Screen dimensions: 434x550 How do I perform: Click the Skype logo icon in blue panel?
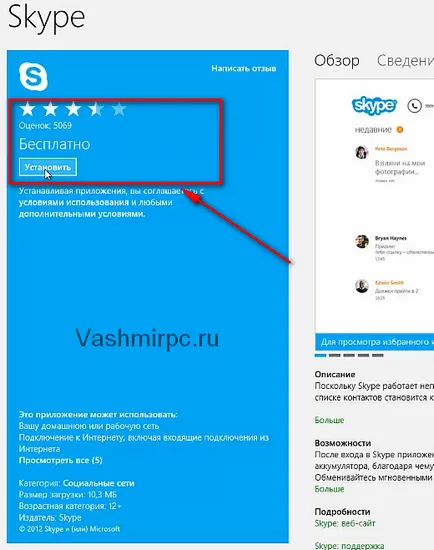pyautogui.click(x=33, y=76)
